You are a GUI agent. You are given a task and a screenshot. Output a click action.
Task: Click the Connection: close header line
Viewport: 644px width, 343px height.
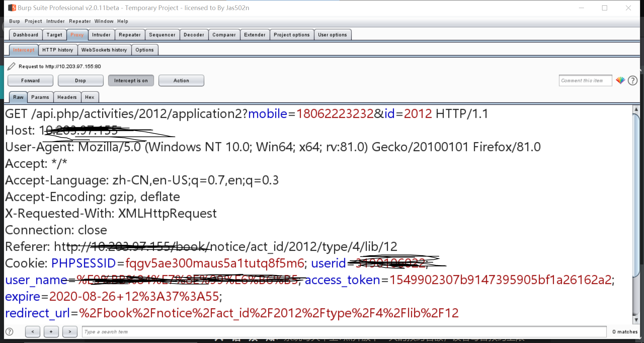click(56, 230)
